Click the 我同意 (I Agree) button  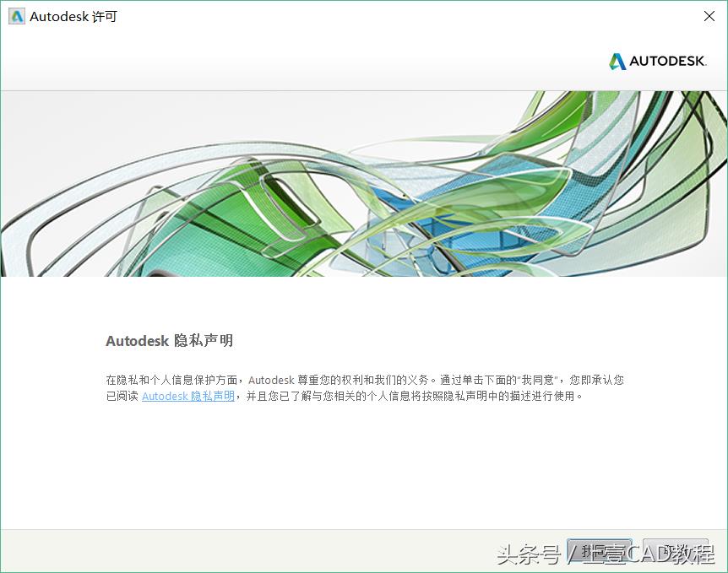(x=600, y=551)
